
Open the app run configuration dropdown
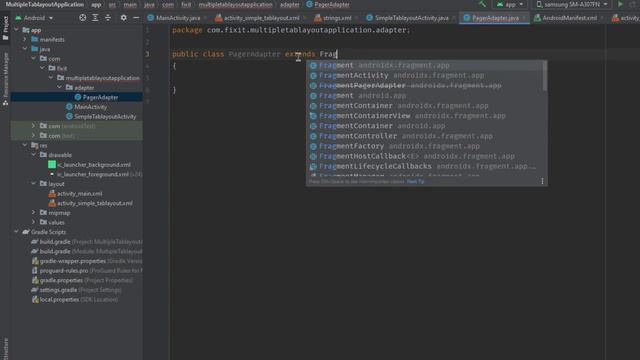pyautogui.click(x=510, y=4)
